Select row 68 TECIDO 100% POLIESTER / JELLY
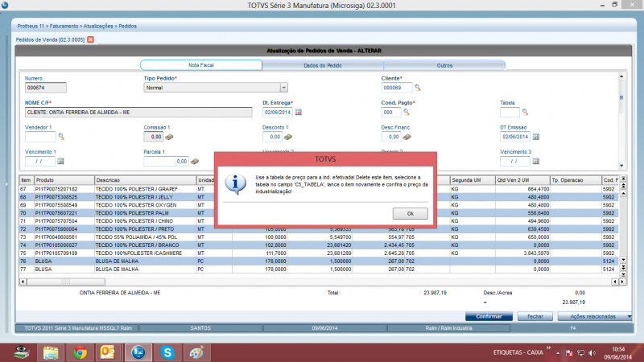 [319, 197]
